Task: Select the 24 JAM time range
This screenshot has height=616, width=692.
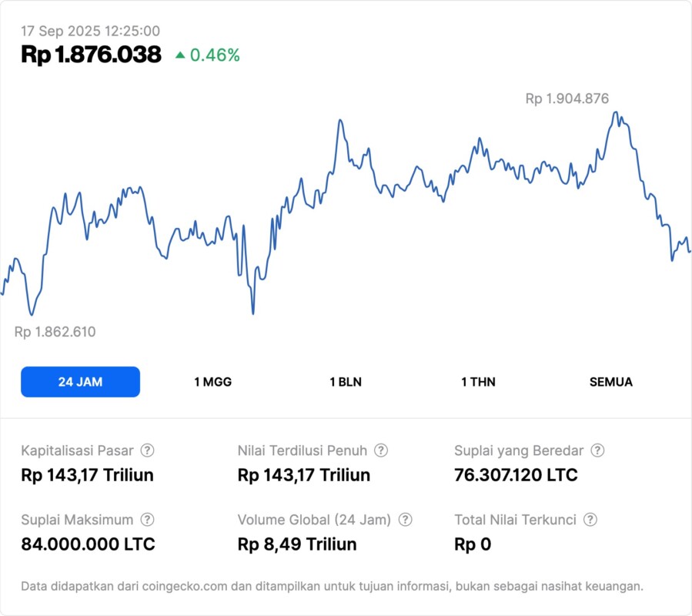Action: [80, 382]
